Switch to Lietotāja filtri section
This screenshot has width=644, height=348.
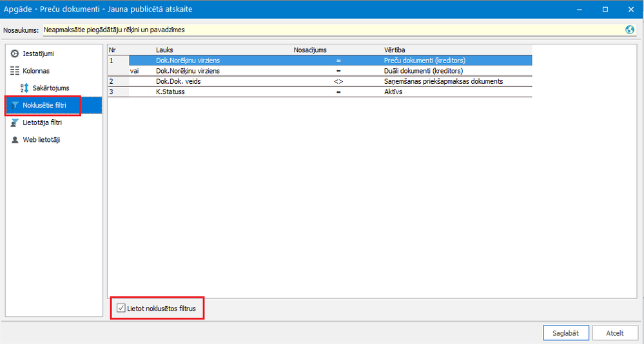(x=54, y=122)
